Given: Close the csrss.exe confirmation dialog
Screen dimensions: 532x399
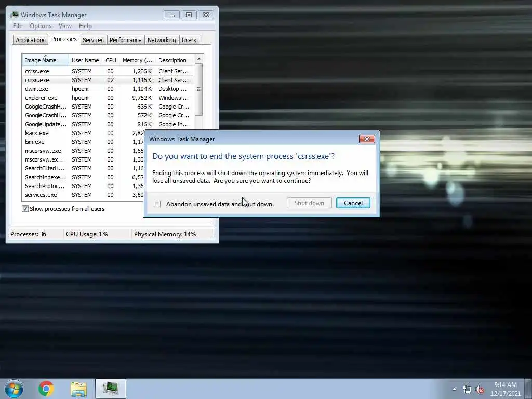Looking at the screenshot, I should [367, 139].
